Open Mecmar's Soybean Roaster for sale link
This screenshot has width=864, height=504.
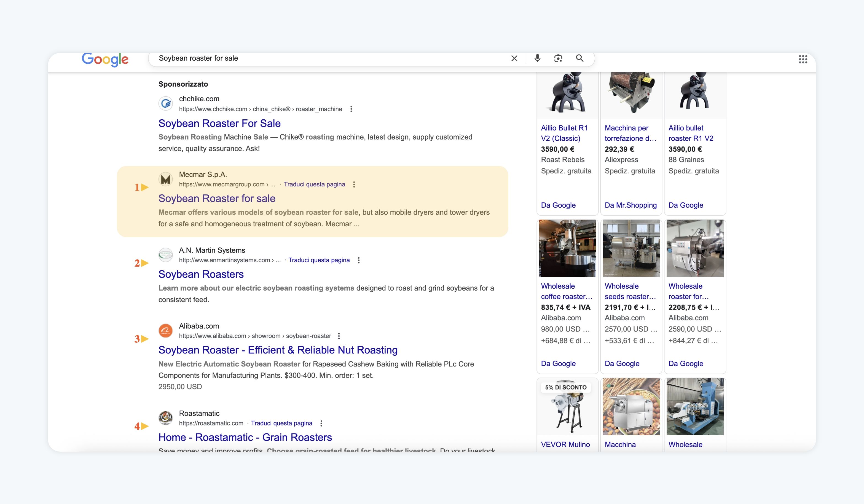pos(217,199)
